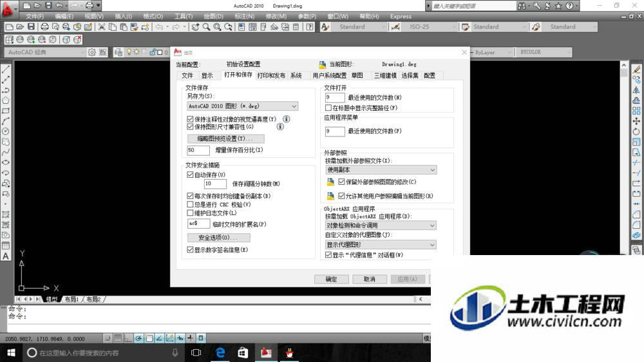This screenshot has height=362, width=644.
Task: Enable display full path in title checkbox
Action: click(x=328, y=108)
